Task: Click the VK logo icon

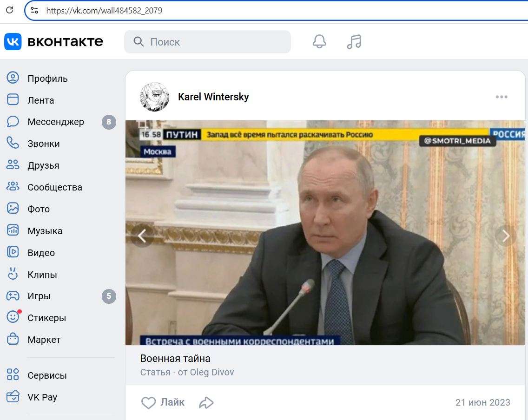Action: [13, 42]
